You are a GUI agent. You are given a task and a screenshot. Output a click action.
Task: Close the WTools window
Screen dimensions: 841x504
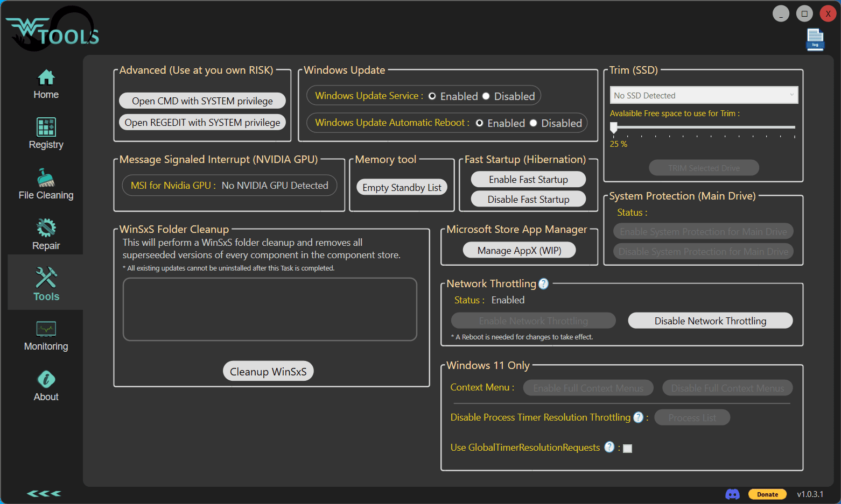[828, 13]
